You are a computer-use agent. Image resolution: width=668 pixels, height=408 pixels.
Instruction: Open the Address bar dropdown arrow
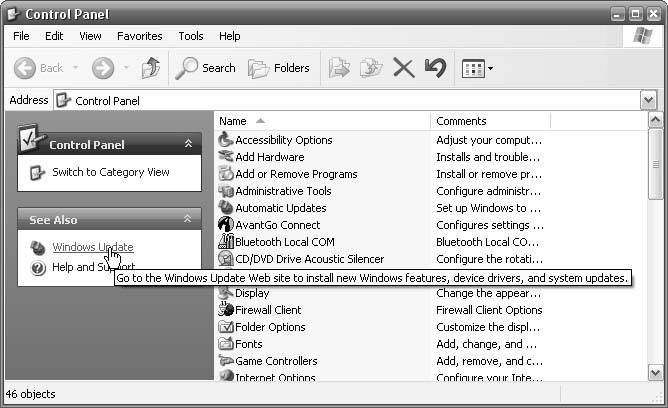coord(648,100)
